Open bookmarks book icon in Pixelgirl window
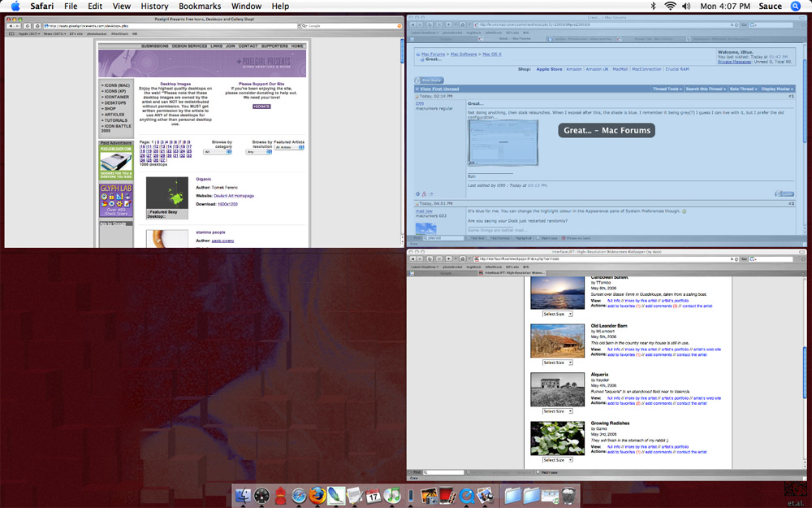The image size is (812, 508). 11,33
